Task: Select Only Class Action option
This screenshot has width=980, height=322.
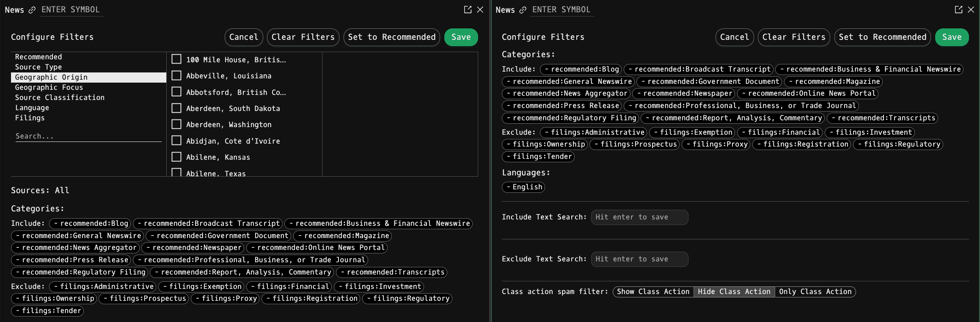Action: pyautogui.click(x=815, y=291)
